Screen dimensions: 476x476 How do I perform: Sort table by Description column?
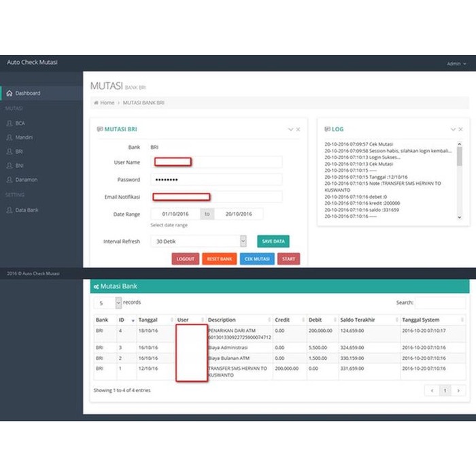point(239,320)
